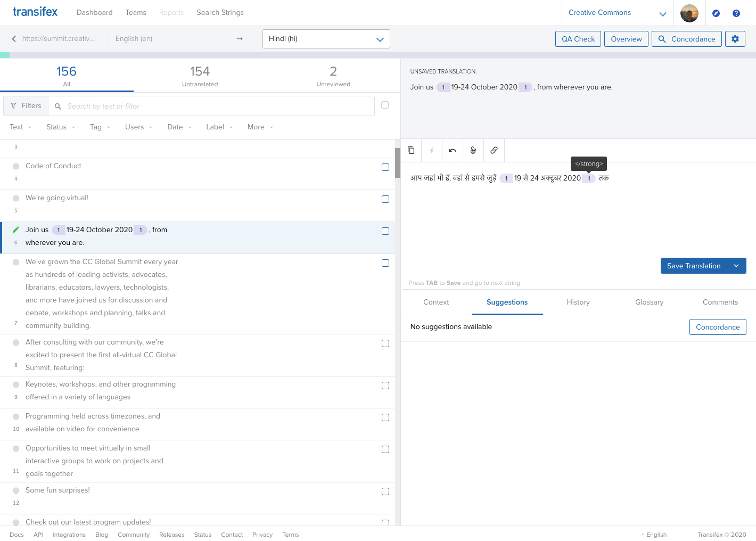Open the Hindi target language dropdown
The width and height of the screenshot is (756, 541).
(326, 38)
